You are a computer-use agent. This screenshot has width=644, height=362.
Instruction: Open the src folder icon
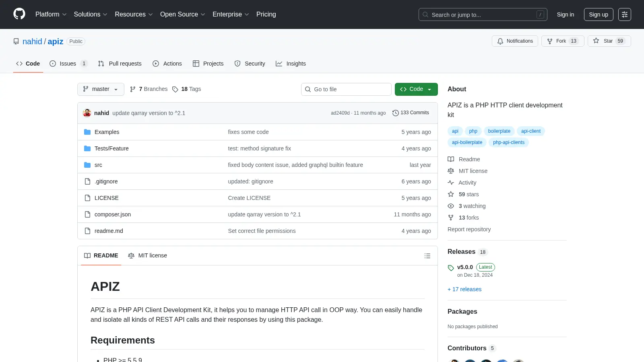tap(87, 165)
